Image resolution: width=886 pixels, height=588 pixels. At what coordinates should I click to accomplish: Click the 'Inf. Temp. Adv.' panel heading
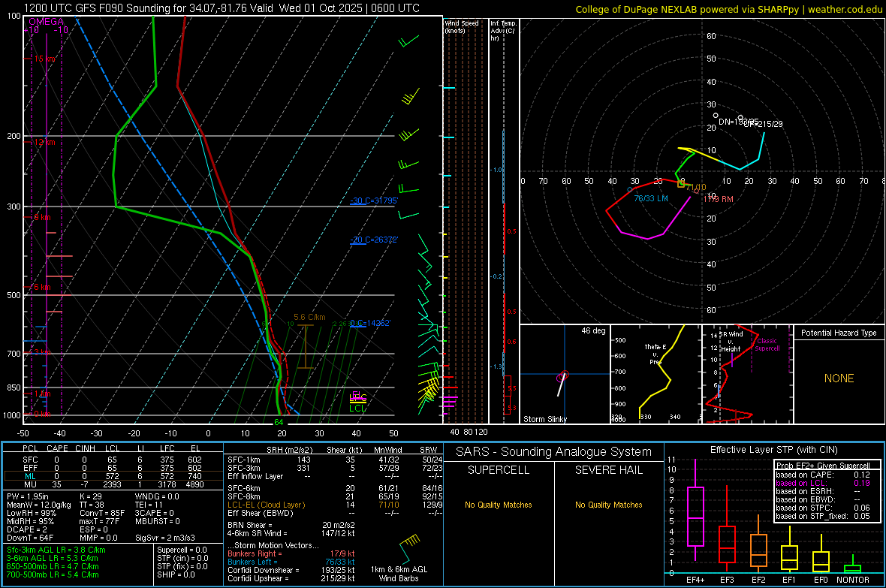click(503, 31)
